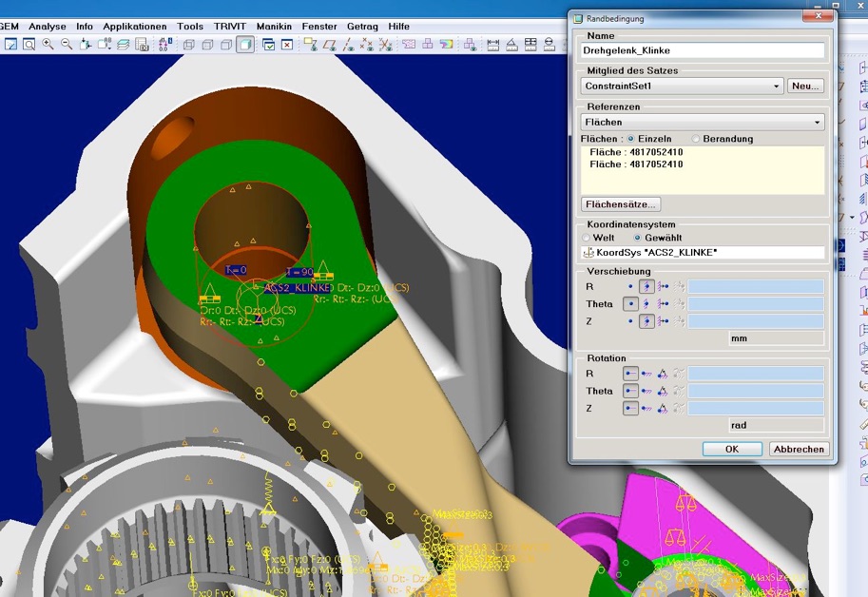Click the ACS2_KLINKE label in the viewport
Image resolution: width=868 pixels, height=597 pixels.
pyautogui.click(x=297, y=288)
